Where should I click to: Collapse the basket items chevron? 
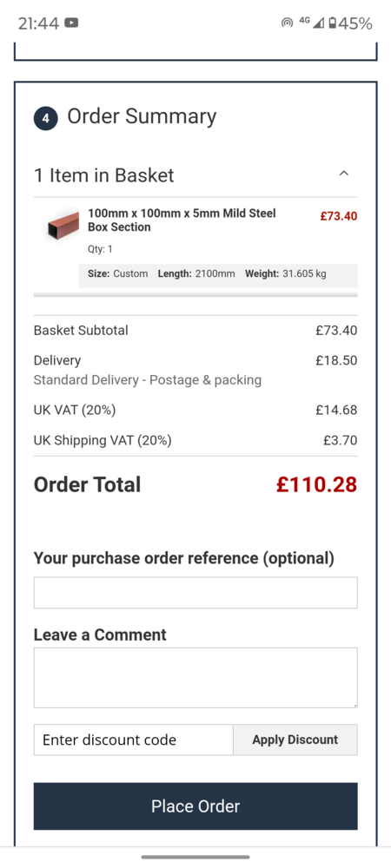pyautogui.click(x=344, y=174)
